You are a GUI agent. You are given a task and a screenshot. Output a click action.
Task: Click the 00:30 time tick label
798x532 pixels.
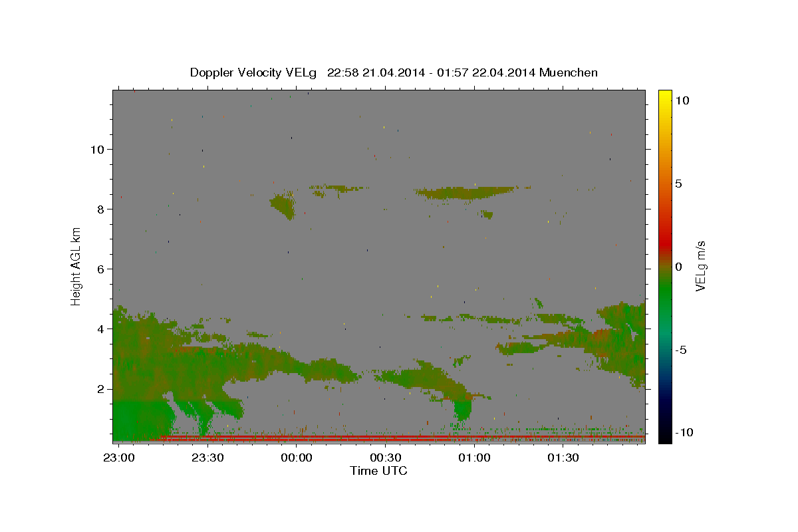point(386,458)
